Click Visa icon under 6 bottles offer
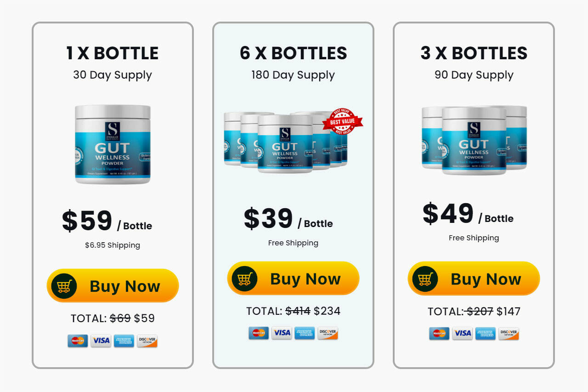Viewport: 588px width, 392px height. pos(282,333)
